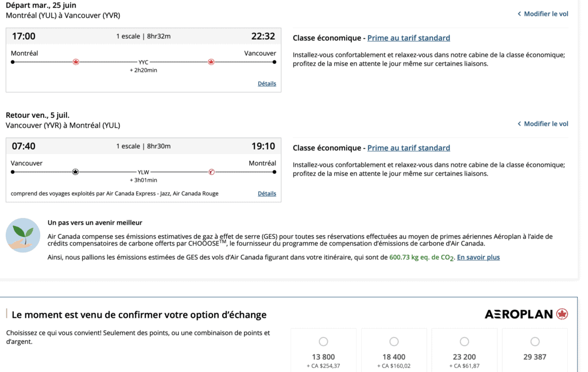Click Modifier le vol for Montréal to Vancouver
Viewport: 588px width, 372px height.
546,14
